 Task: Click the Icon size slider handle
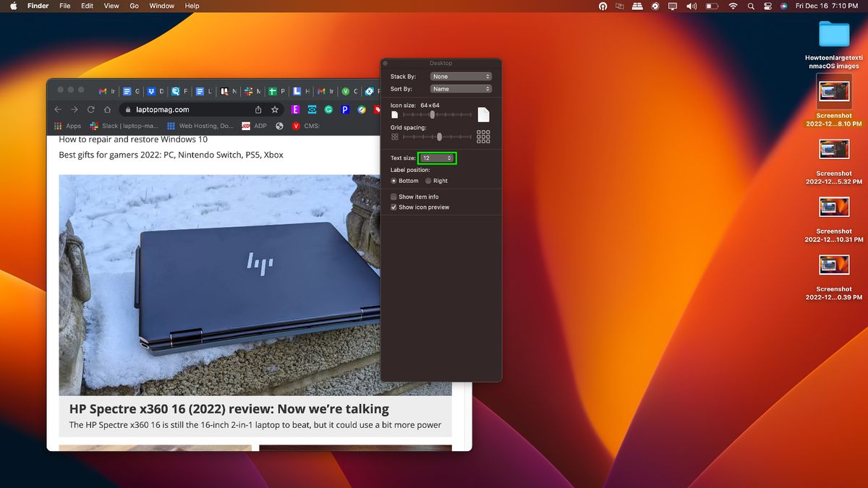coord(433,115)
